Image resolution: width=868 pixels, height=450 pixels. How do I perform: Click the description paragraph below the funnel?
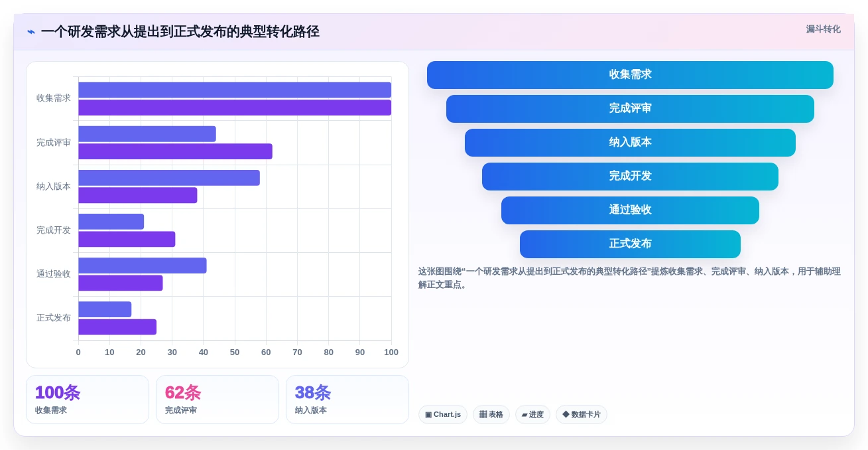click(629, 278)
